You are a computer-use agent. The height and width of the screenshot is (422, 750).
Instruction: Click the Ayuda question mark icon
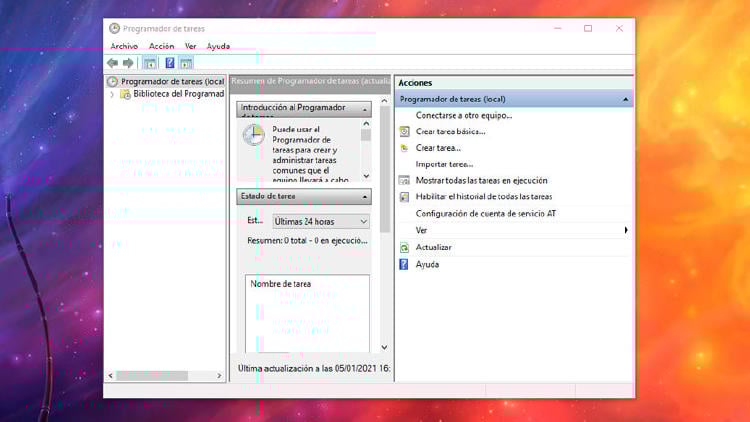click(404, 265)
